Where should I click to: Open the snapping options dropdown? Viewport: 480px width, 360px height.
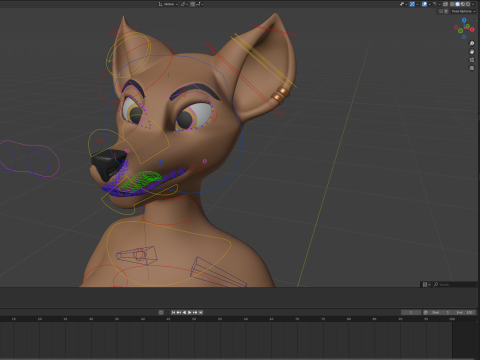[200, 4]
